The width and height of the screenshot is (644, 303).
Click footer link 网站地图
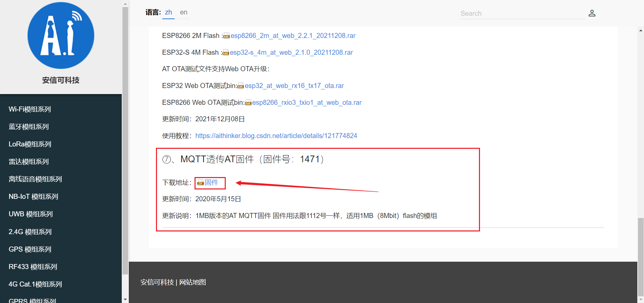[x=193, y=282]
